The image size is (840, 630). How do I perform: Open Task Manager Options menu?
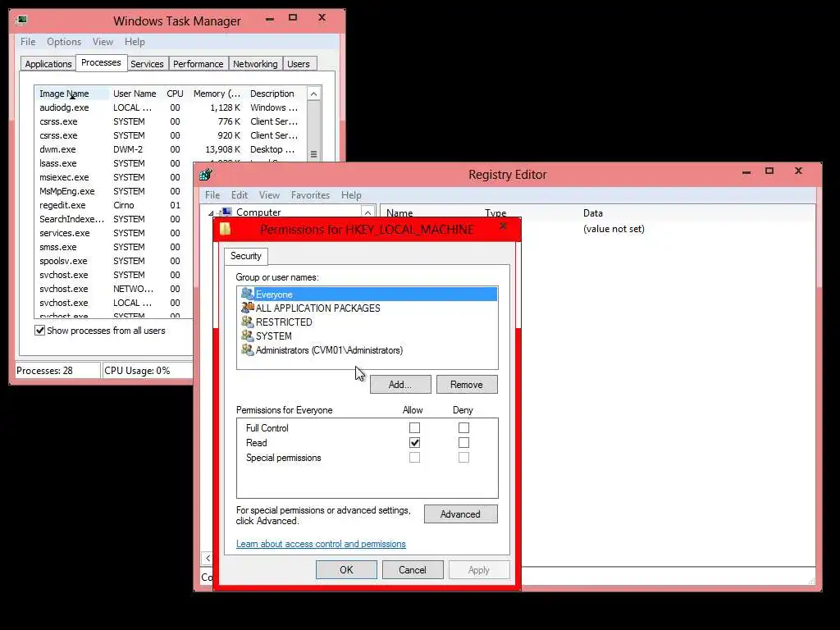(x=64, y=42)
